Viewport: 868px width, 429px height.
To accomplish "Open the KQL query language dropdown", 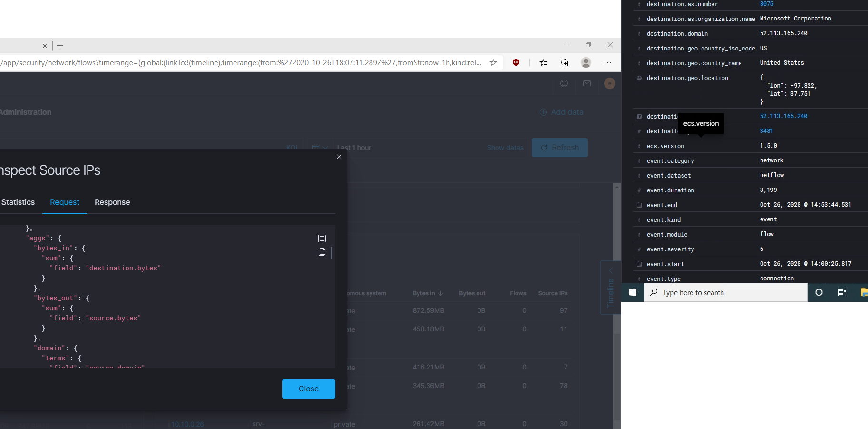I will 292,148.
